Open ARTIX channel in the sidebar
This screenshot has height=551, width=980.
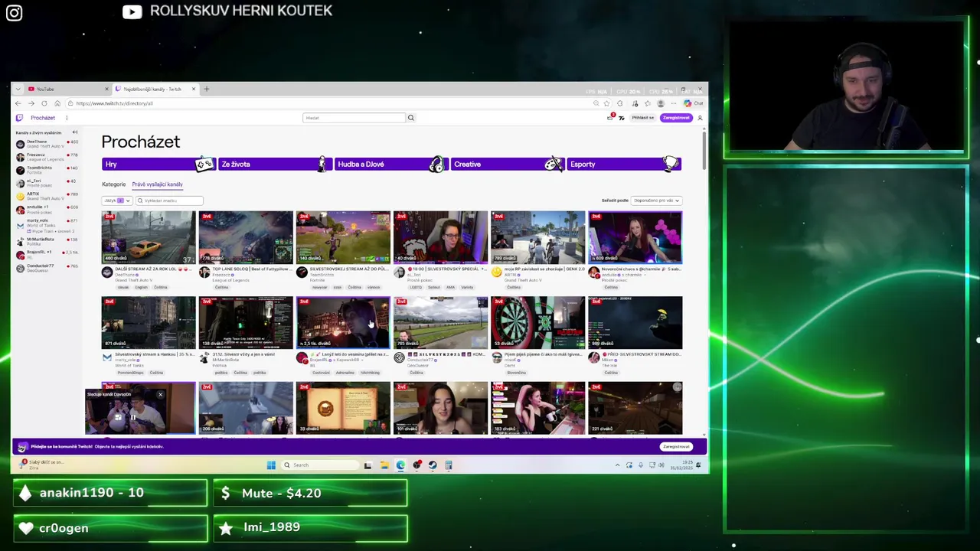[x=46, y=195]
